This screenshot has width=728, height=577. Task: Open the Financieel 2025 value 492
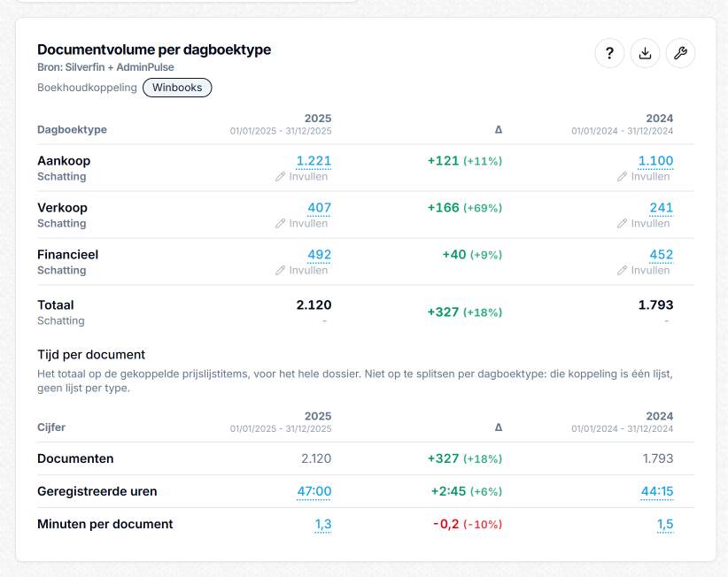(319, 255)
